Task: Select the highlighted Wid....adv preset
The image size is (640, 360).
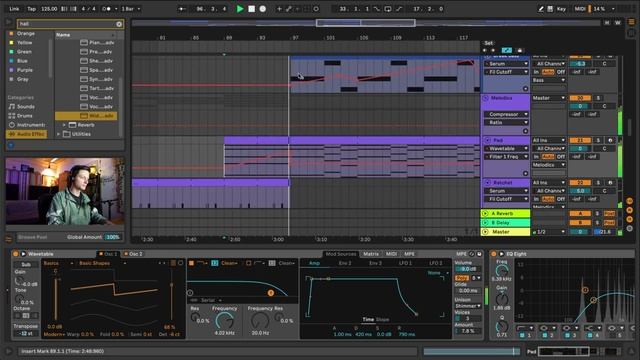Action: coord(86,116)
